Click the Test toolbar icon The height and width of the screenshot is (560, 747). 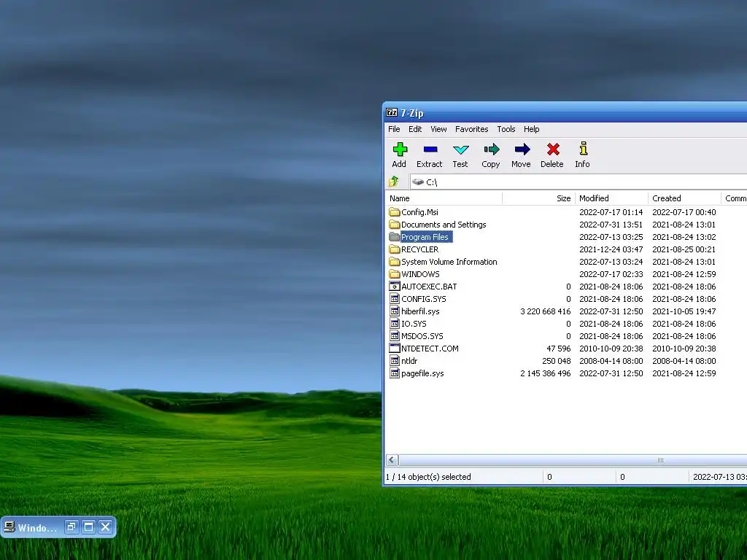pyautogui.click(x=461, y=150)
